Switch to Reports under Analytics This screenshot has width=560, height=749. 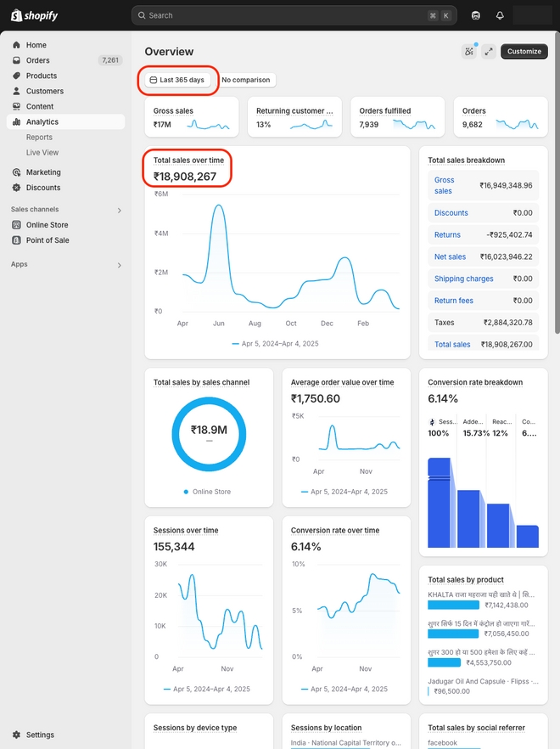[x=39, y=137]
